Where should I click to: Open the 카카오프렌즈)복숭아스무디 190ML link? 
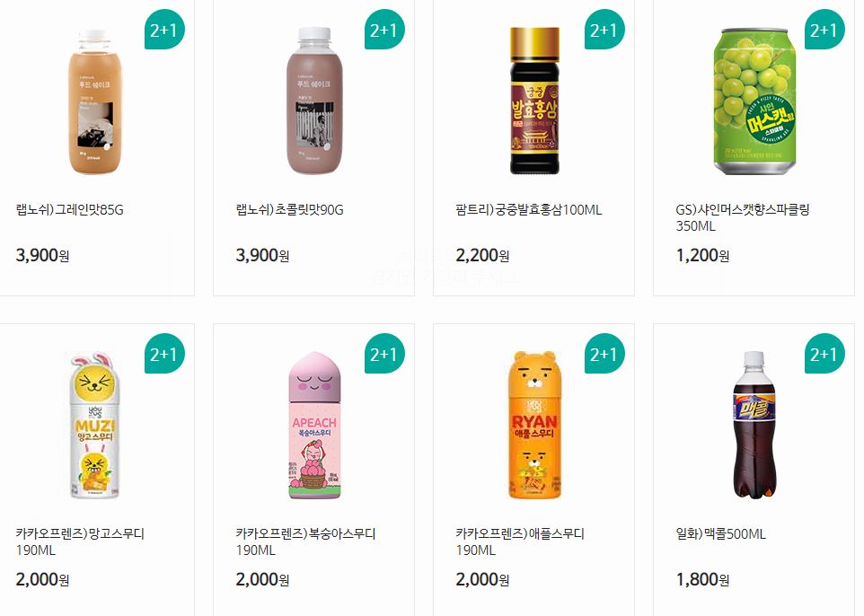coord(305,541)
